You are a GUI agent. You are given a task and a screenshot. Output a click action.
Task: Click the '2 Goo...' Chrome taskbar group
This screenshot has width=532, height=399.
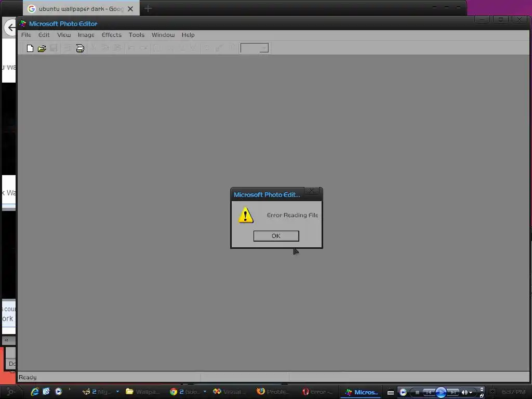click(x=184, y=392)
